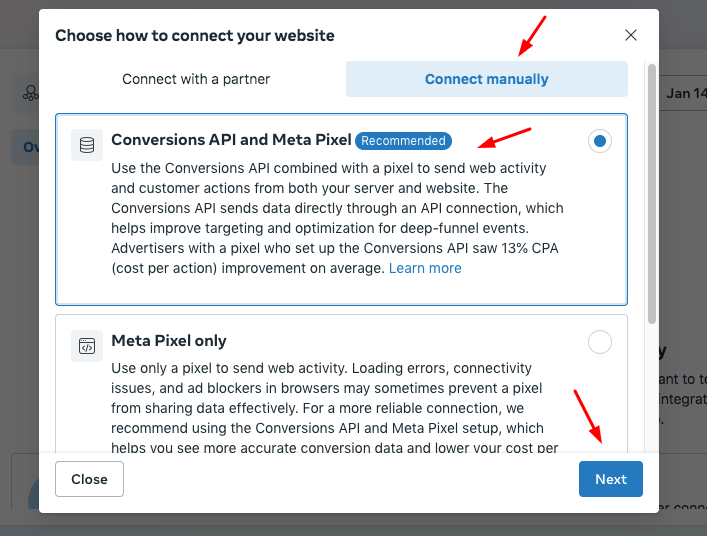Viewport: 707px width, 536px height.
Task: Click the scrollbar track below the thumb
Action: 652,388
